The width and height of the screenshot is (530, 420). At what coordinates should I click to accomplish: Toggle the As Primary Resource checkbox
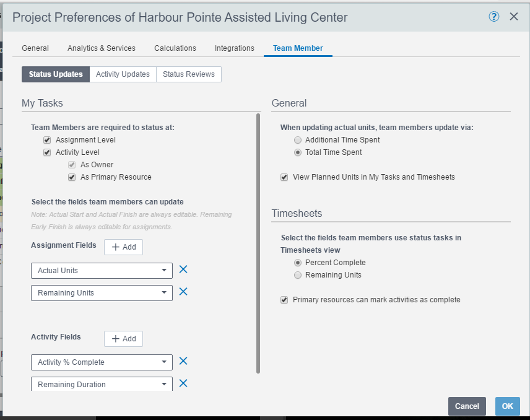pos(72,177)
